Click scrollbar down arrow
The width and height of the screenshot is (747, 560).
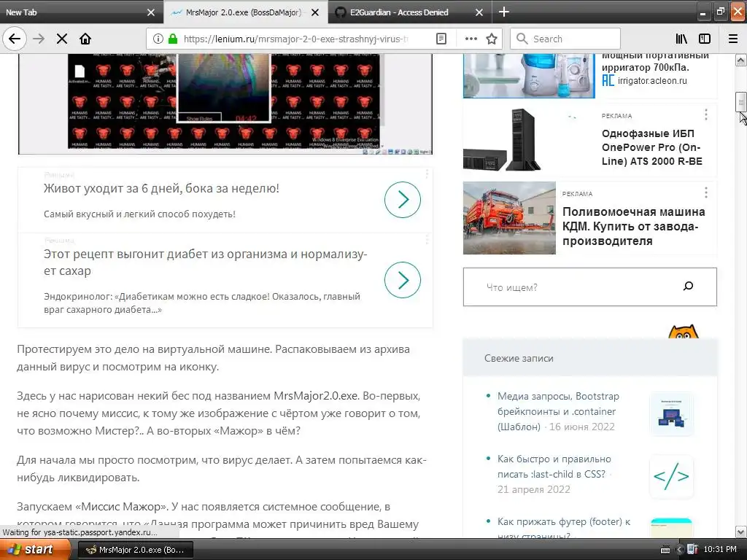click(741, 532)
